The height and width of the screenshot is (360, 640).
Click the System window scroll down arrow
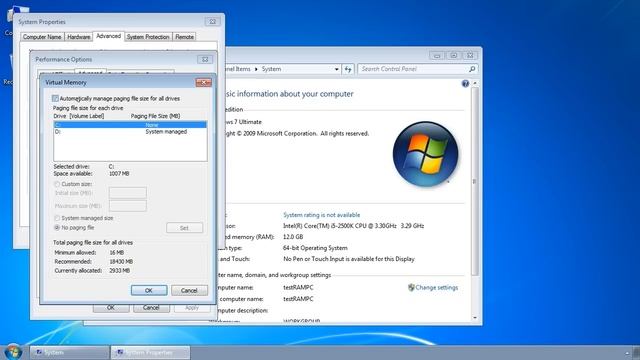[x=475, y=318]
